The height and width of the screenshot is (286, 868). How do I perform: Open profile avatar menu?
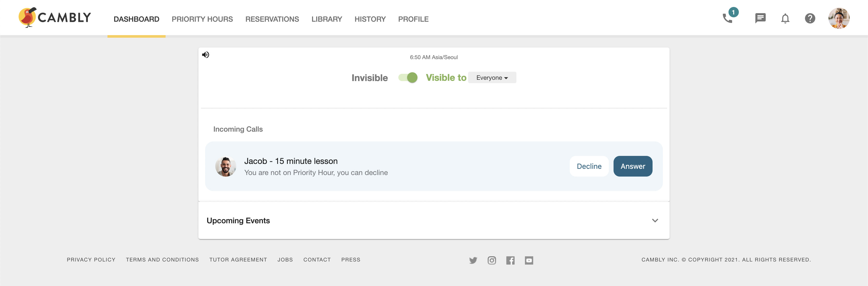coord(839,19)
